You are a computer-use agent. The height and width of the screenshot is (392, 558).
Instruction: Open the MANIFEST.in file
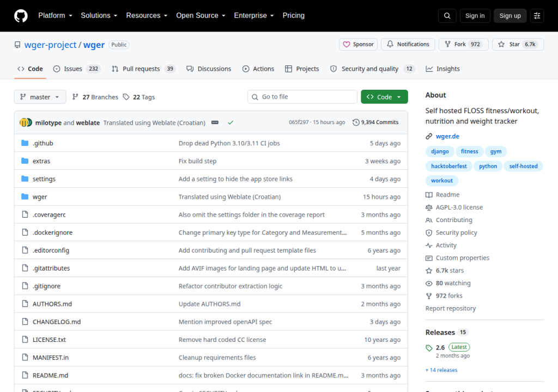[51, 358]
